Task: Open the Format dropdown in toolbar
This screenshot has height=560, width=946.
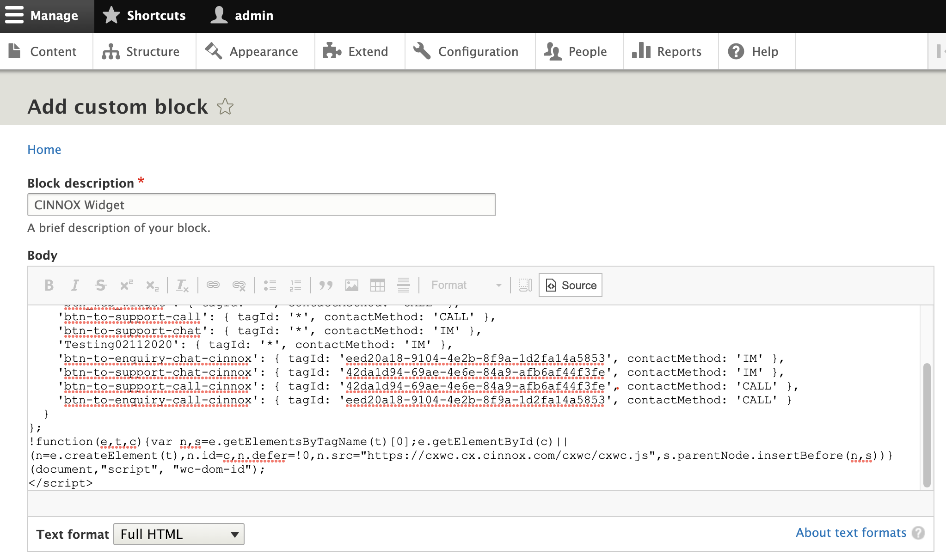Action: click(x=466, y=285)
